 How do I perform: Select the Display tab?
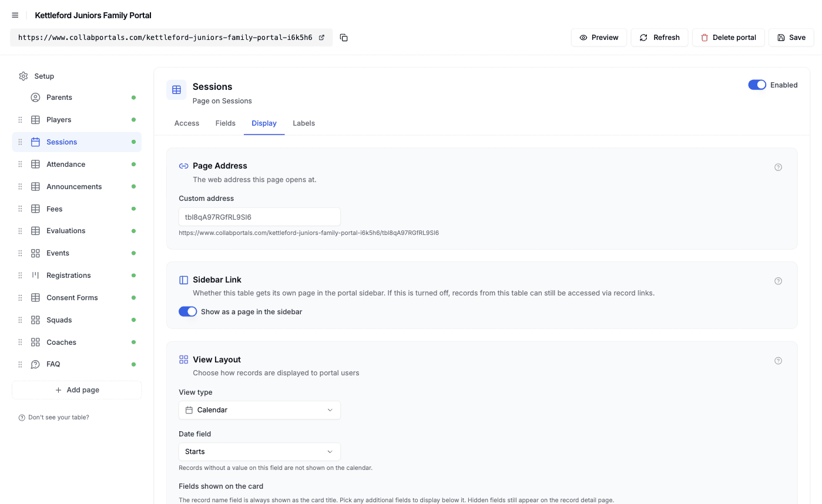click(x=264, y=123)
